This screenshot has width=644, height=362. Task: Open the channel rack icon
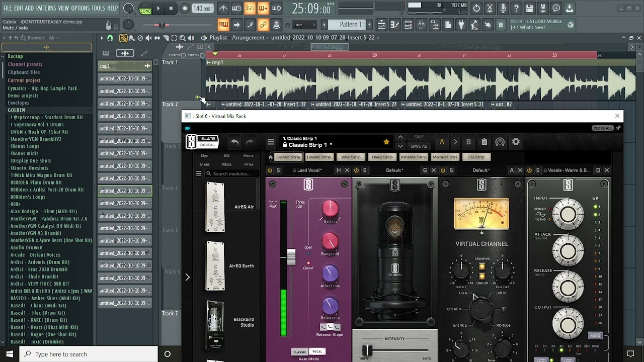pos(408,25)
